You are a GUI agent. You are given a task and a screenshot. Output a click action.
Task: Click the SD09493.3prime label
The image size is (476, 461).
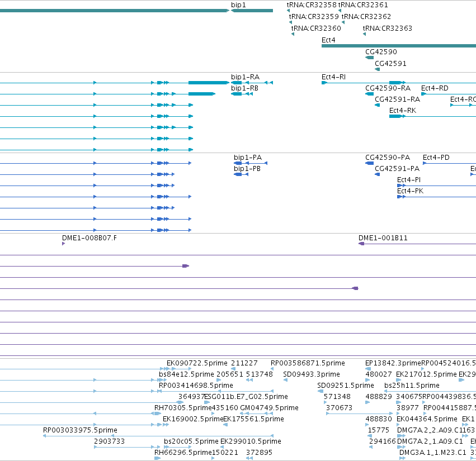coord(312,374)
